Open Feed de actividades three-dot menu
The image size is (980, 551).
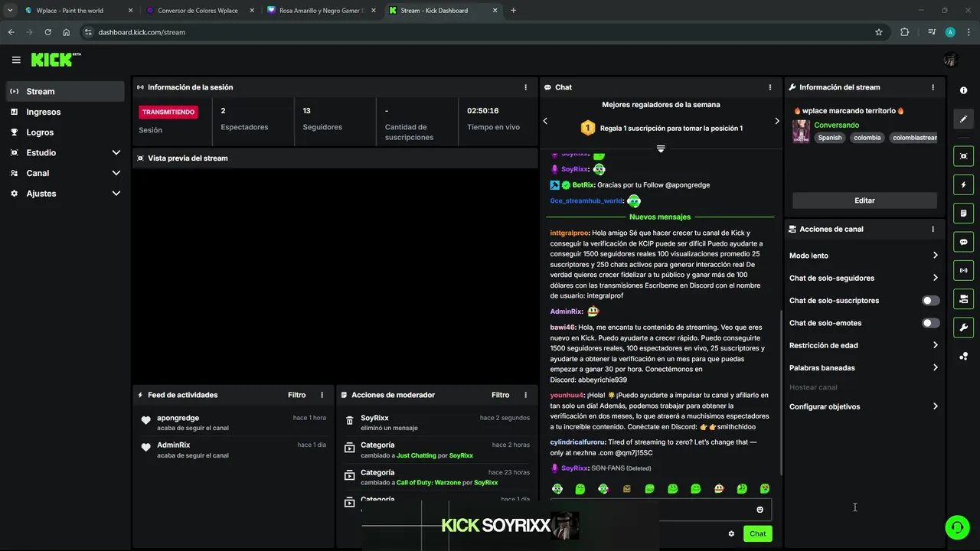322,395
